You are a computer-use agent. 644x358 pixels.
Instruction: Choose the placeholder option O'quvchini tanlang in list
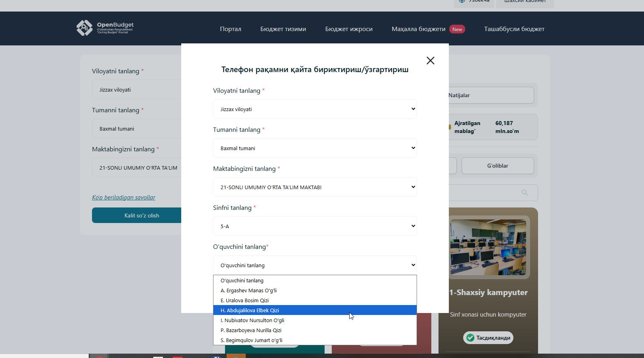coord(315,280)
